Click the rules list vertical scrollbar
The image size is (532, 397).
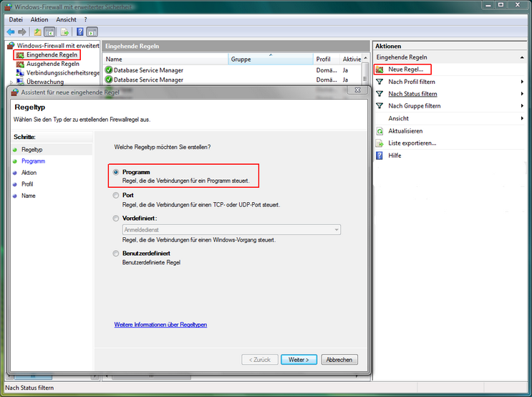[365, 70]
